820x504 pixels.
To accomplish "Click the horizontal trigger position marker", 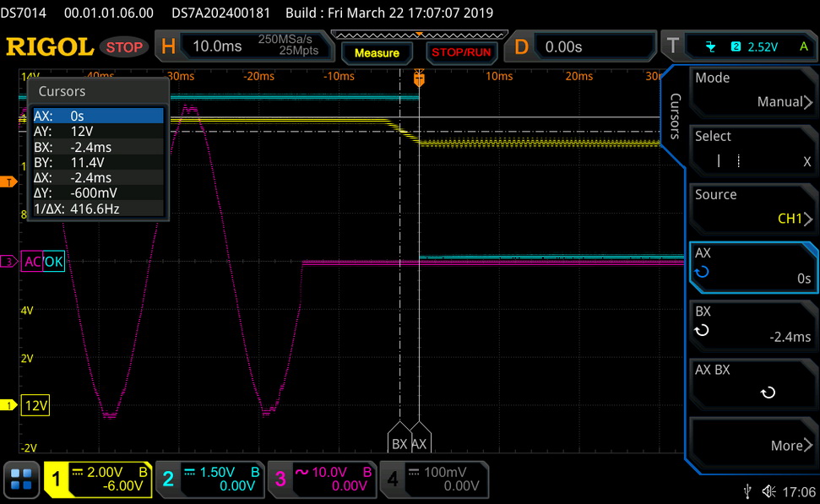I will (x=419, y=79).
